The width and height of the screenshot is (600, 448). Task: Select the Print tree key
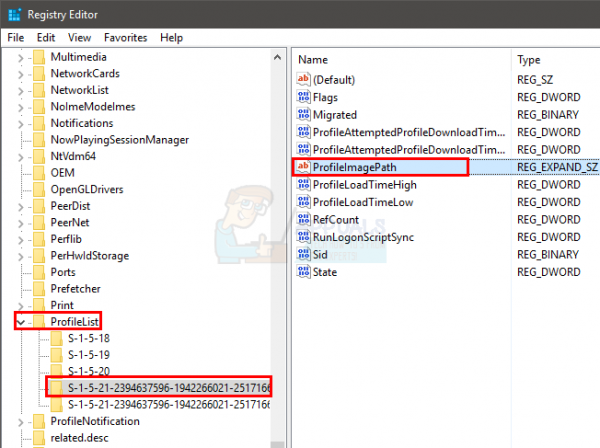pyautogui.click(x=62, y=305)
